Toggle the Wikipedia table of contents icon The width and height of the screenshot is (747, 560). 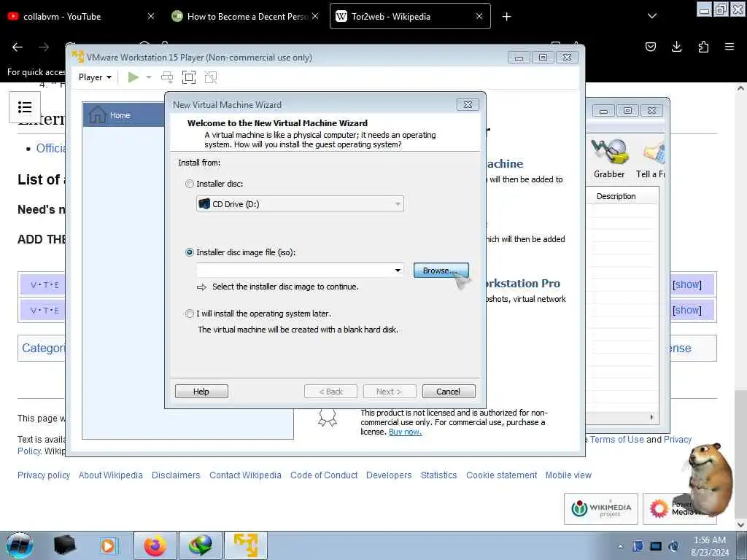[25, 107]
